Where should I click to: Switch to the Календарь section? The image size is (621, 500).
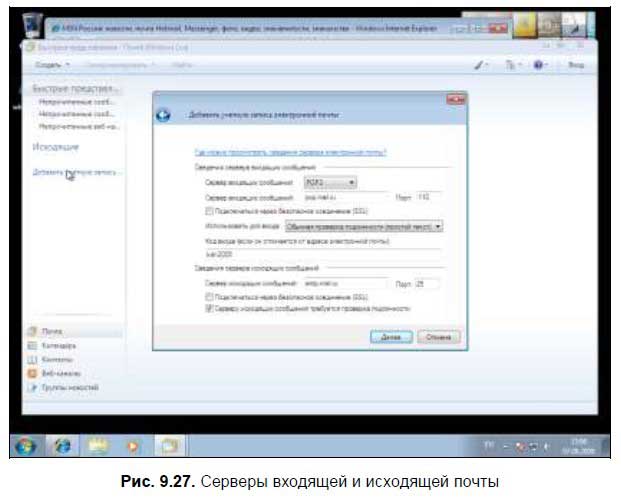[59, 345]
